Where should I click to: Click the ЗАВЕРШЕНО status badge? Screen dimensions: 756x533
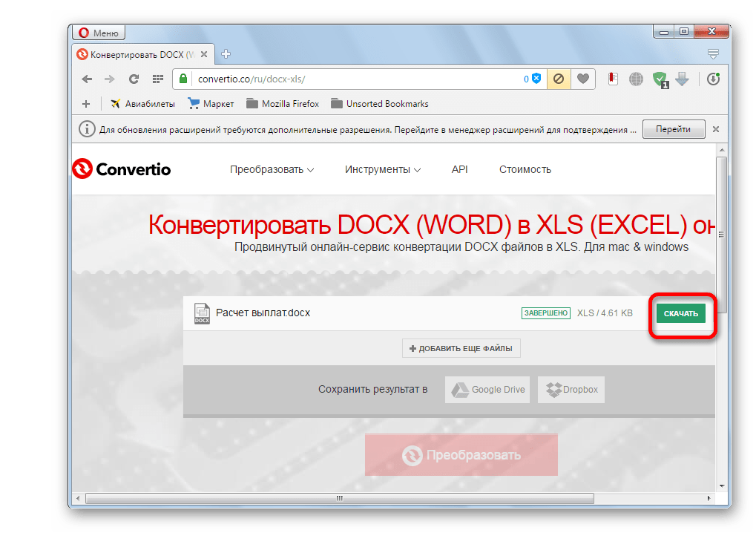coord(546,313)
